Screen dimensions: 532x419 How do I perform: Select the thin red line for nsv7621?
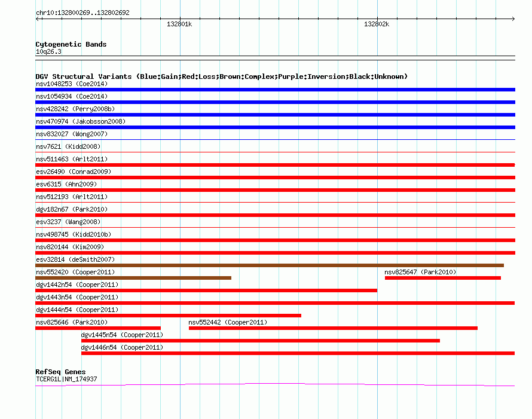pos(275,152)
